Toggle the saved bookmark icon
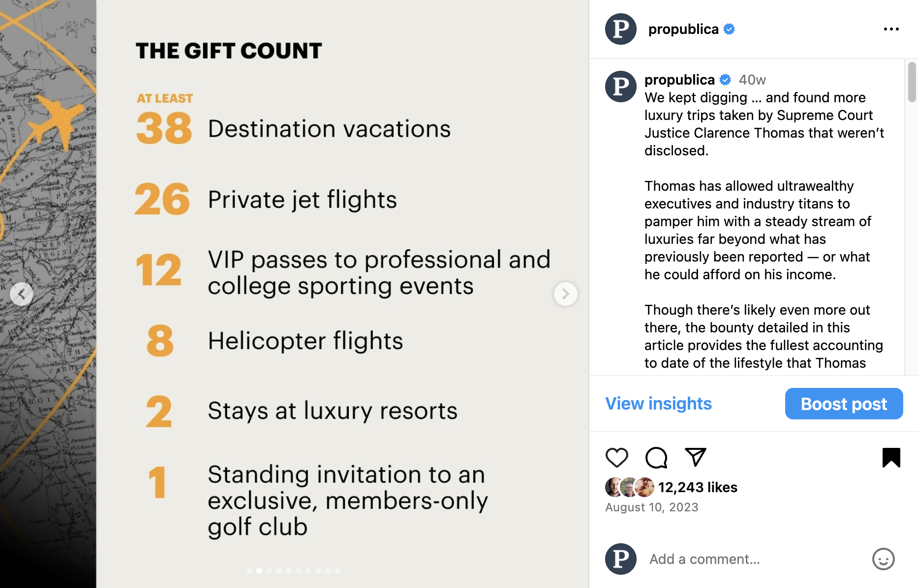Image resolution: width=918 pixels, height=588 pixels. [891, 457]
